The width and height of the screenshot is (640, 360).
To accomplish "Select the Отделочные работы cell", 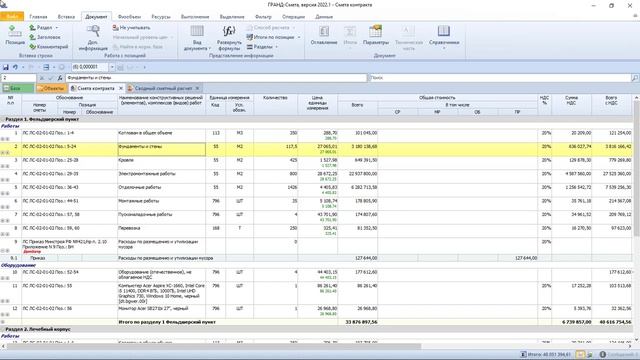I will [x=162, y=190].
